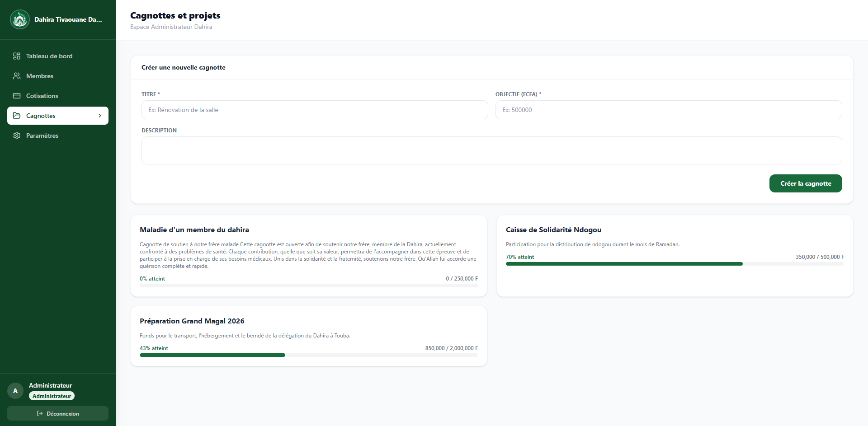Click the Maladie d'un membre progress bar
868x426 pixels.
(x=309, y=286)
